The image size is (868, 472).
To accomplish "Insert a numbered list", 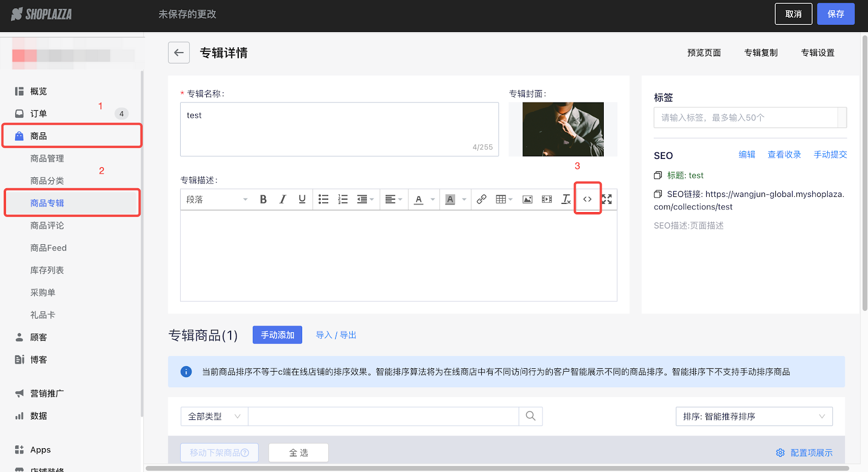I will tap(343, 199).
